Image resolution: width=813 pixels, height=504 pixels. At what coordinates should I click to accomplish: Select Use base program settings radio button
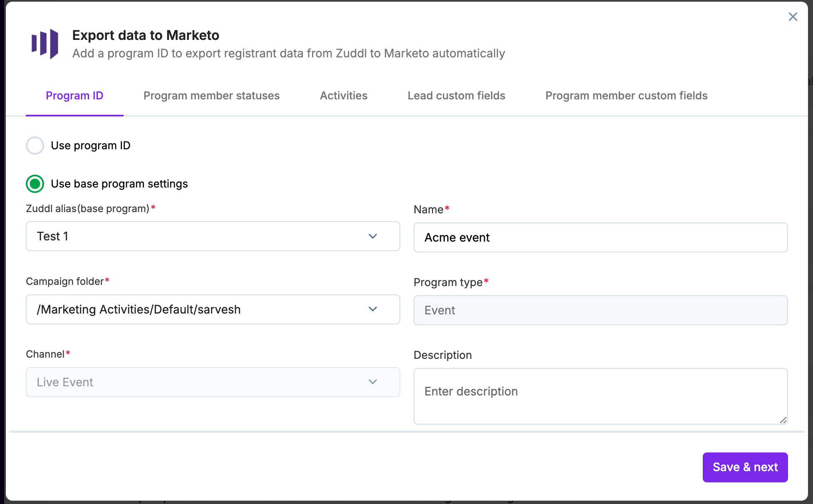(x=35, y=184)
